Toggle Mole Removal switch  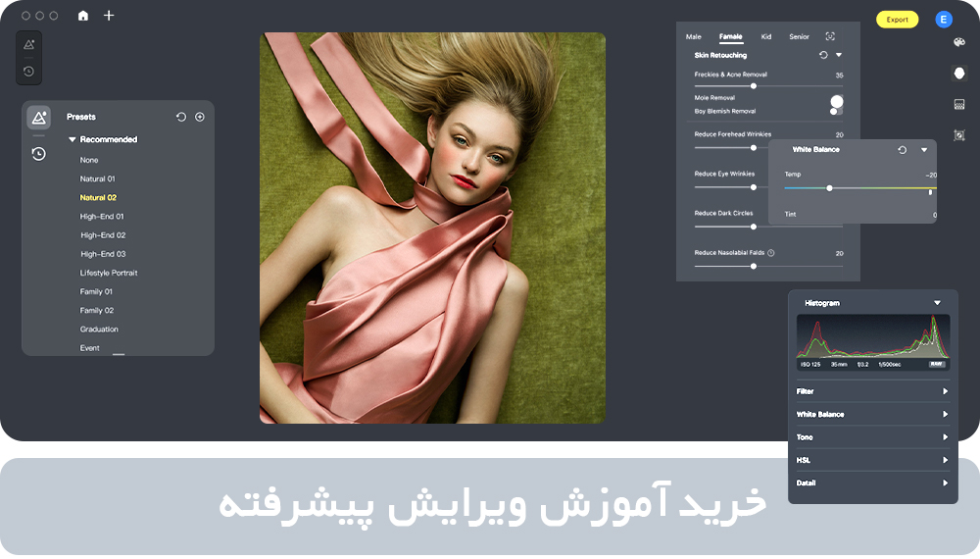tap(837, 101)
